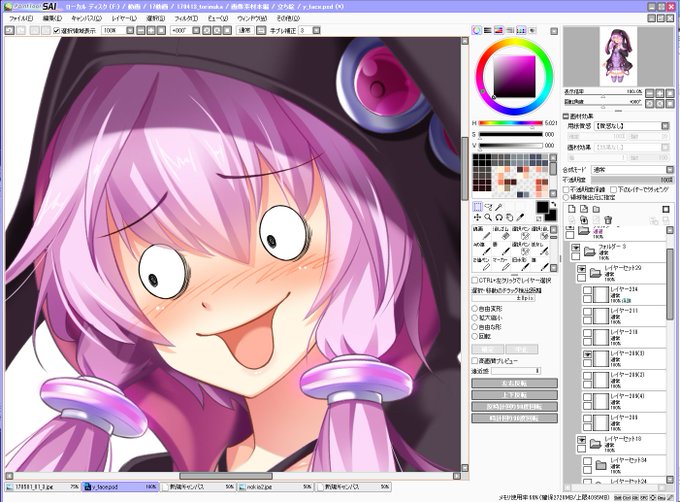Open the 手ブレ補正 stabilizer dropdown
The width and height of the screenshot is (680, 502).
tap(316, 30)
